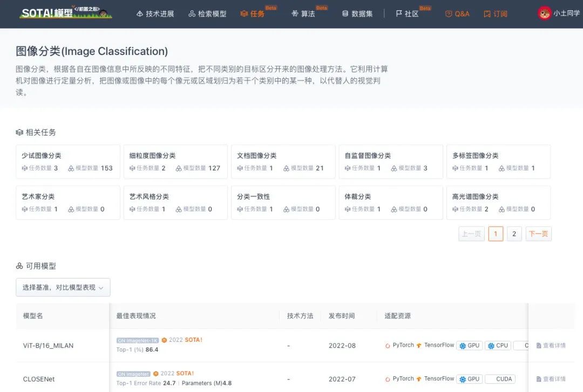Click 查看详情 for CLOSENet
Image resolution: width=583 pixels, height=392 pixels.
[551, 379]
